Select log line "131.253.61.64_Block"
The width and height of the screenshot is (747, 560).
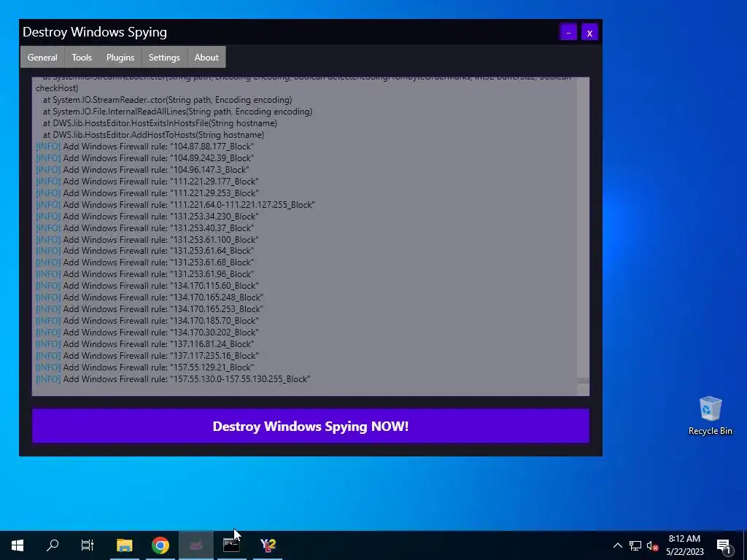145,251
